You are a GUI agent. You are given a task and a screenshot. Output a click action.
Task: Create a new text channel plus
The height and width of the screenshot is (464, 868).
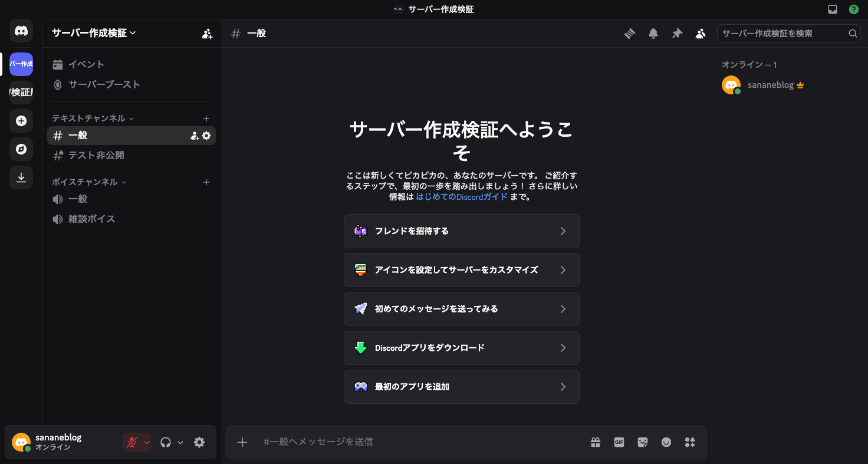pos(206,119)
